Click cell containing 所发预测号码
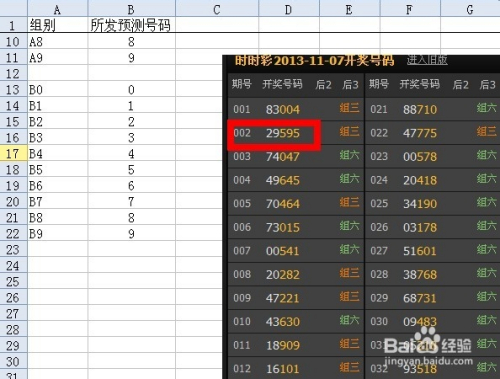Screen dimensions: 500x379 (x=132, y=25)
